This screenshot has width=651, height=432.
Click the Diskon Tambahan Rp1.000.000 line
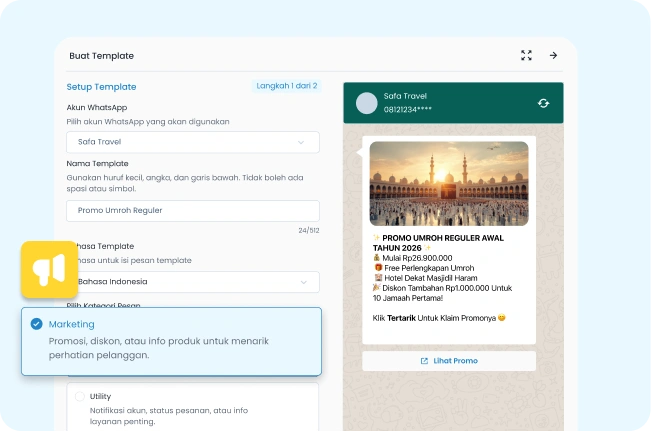coord(443,293)
